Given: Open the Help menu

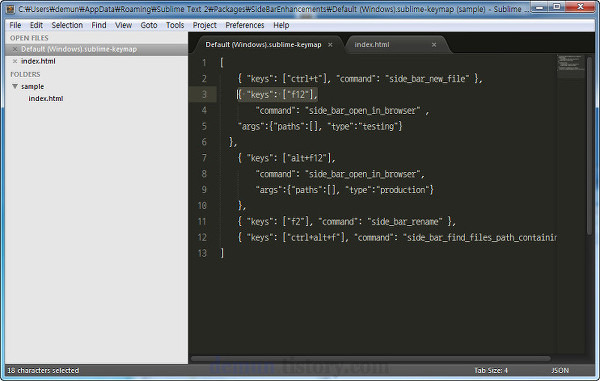Looking at the screenshot, I should click(281, 25).
